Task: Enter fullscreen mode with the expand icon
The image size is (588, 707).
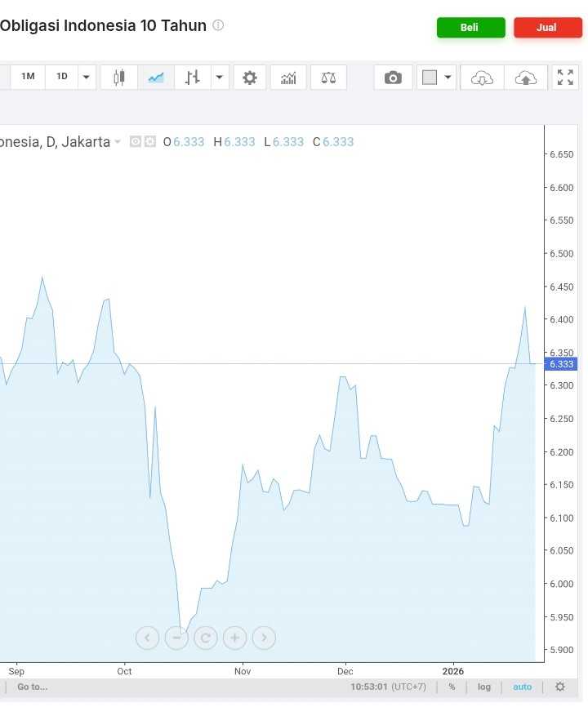Action: pos(565,78)
